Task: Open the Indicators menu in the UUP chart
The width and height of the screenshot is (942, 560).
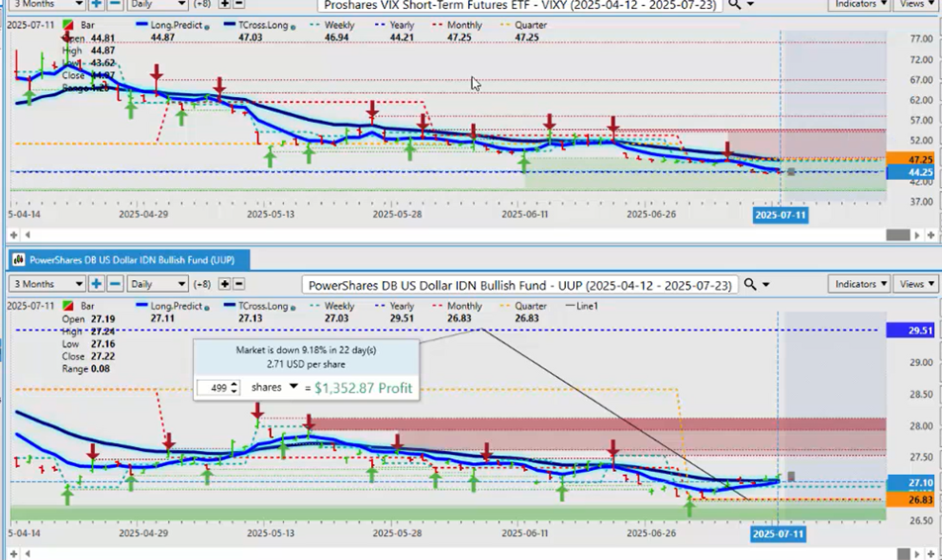Action: 860,285
